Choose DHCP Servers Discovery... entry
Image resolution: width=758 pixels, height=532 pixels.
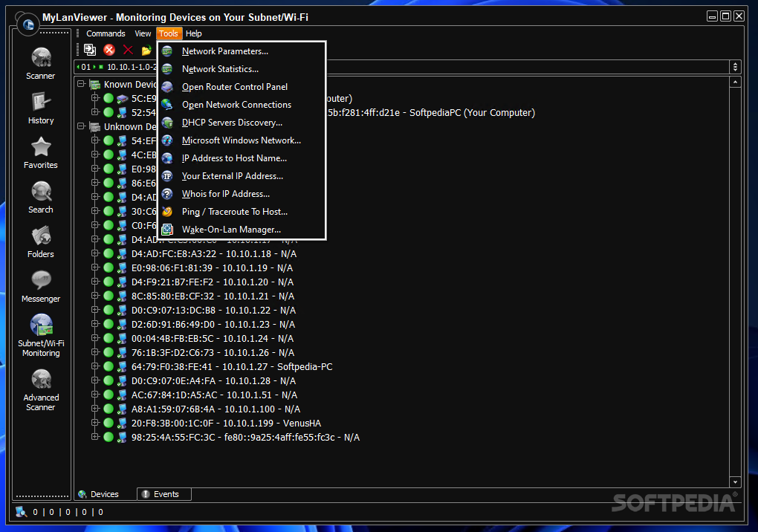[x=242, y=123]
